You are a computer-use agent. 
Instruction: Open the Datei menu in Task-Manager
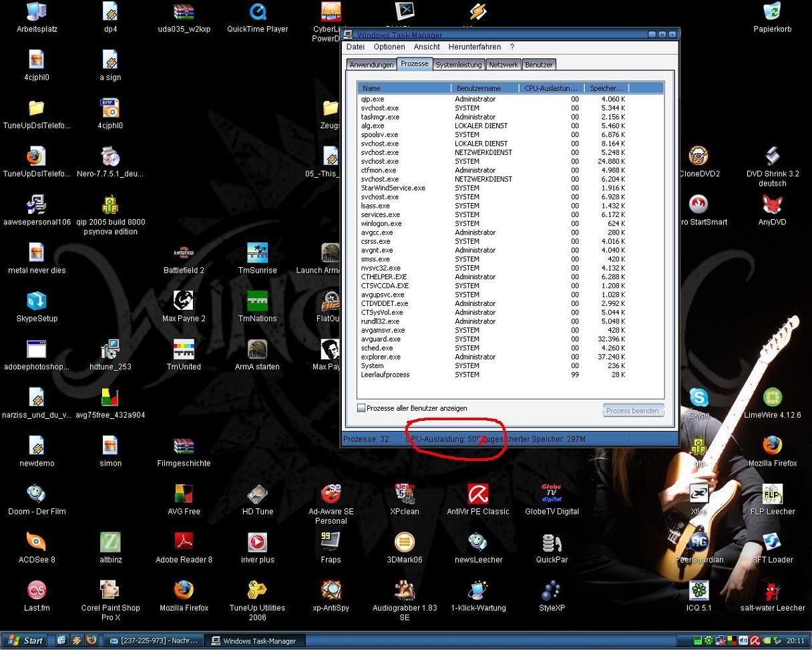pyautogui.click(x=355, y=47)
